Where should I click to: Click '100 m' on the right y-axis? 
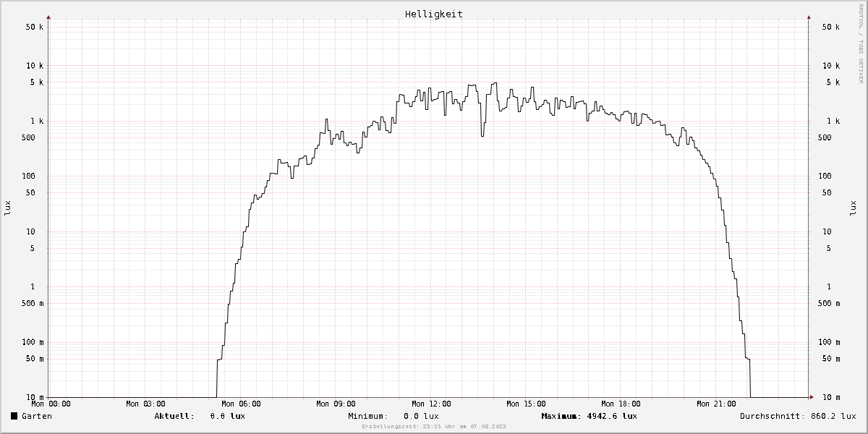click(829, 342)
